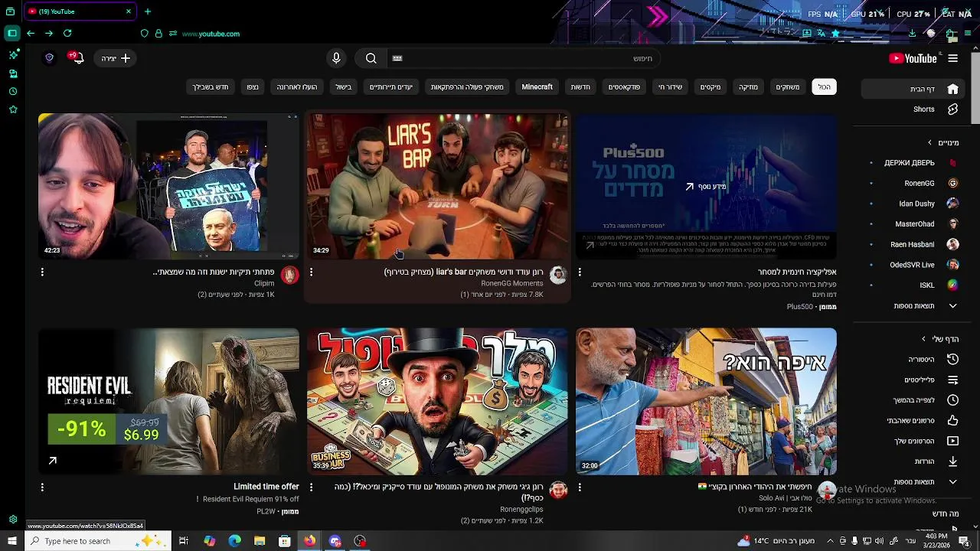The image size is (980, 551).
Task: Open the translate page icon
Action: [x=821, y=34]
